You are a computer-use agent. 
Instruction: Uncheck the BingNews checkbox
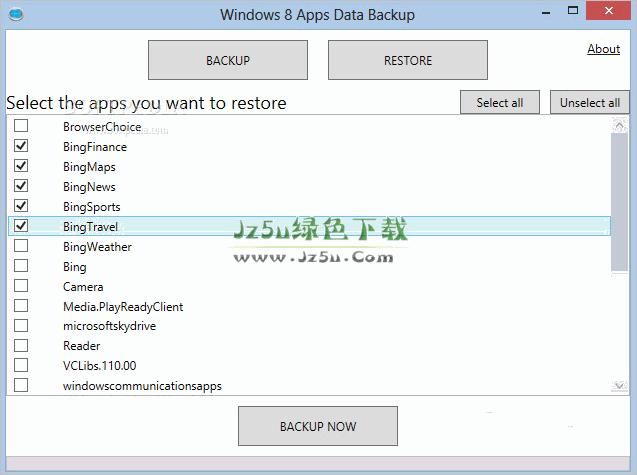21,186
